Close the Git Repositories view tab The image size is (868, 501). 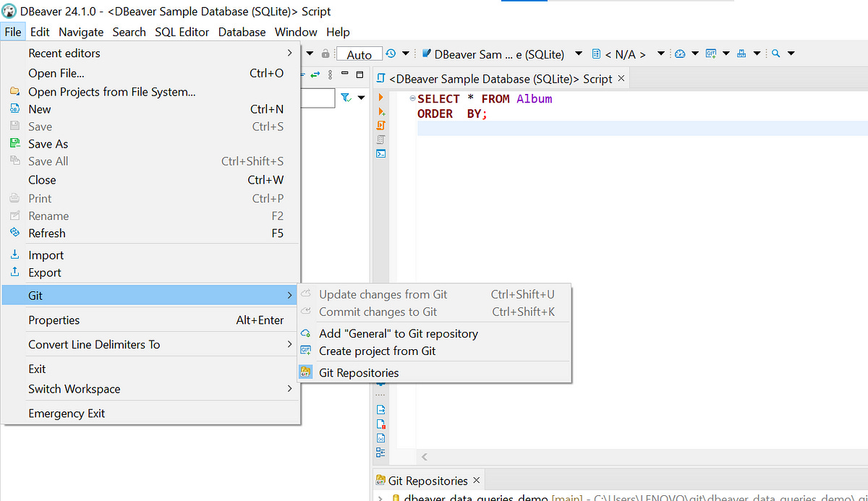(x=477, y=480)
